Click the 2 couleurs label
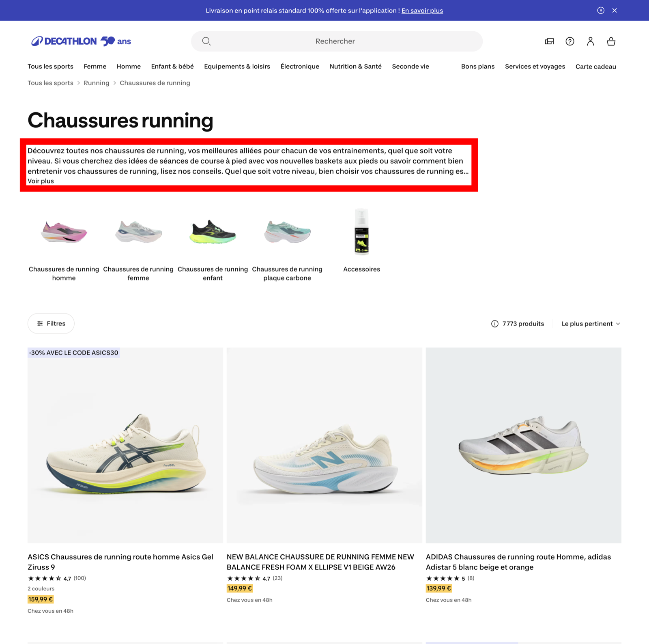The image size is (649, 644). (x=41, y=589)
